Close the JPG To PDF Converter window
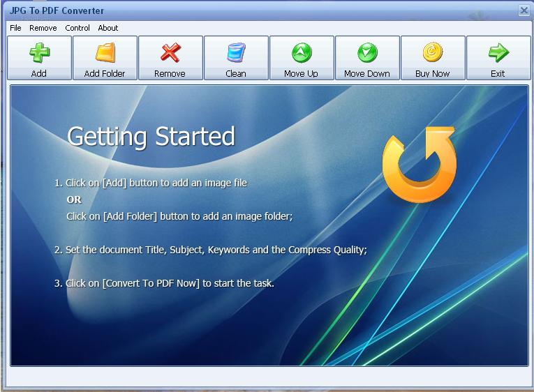 pos(524,10)
